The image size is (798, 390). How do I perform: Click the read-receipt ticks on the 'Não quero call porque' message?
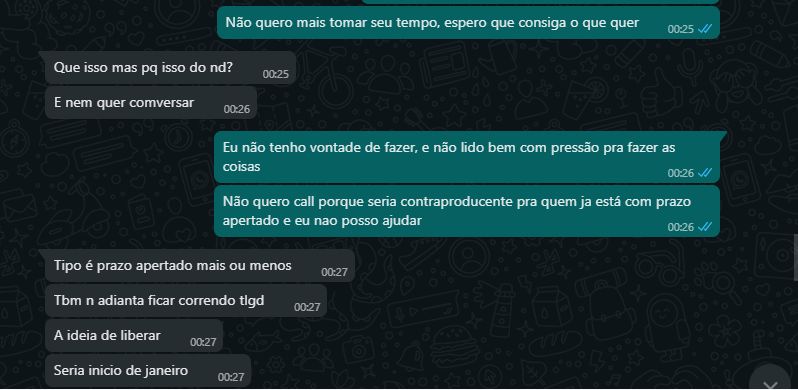(705, 227)
